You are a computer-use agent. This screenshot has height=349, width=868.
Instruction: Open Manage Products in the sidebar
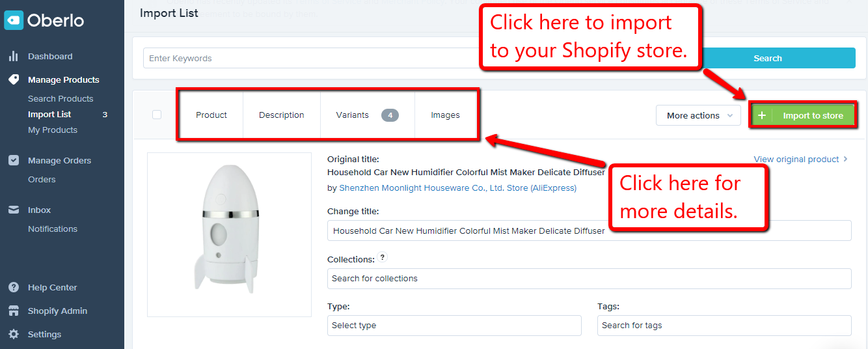click(x=64, y=79)
